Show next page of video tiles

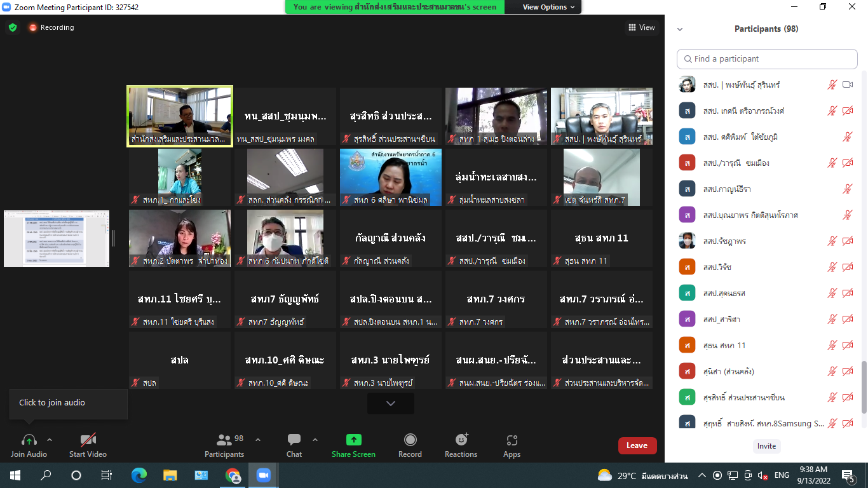pyautogui.click(x=390, y=403)
